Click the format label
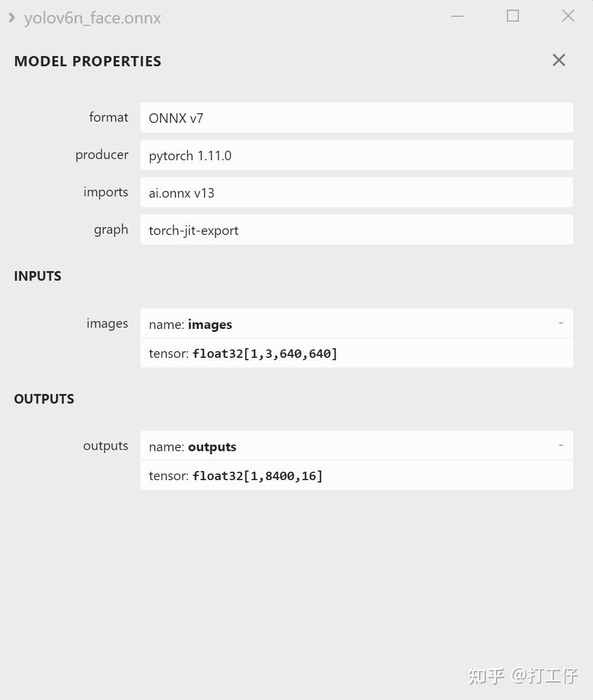The width and height of the screenshot is (593, 700). click(108, 117)
